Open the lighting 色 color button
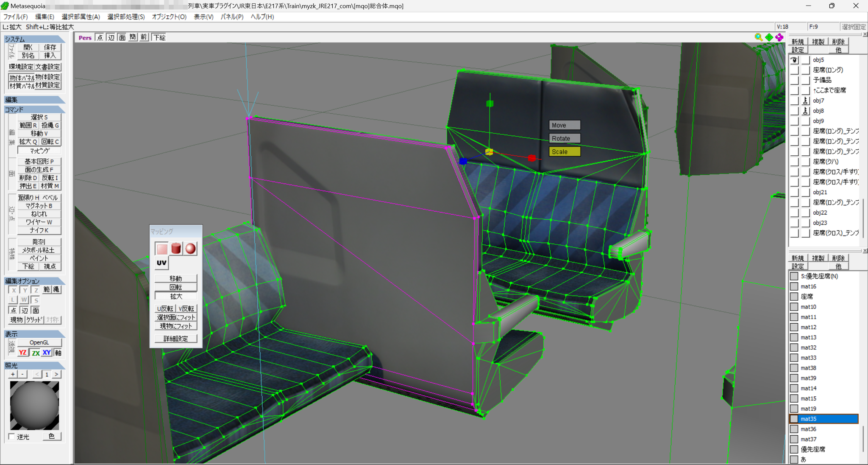The image size is (868, 465). coord(52,436)
